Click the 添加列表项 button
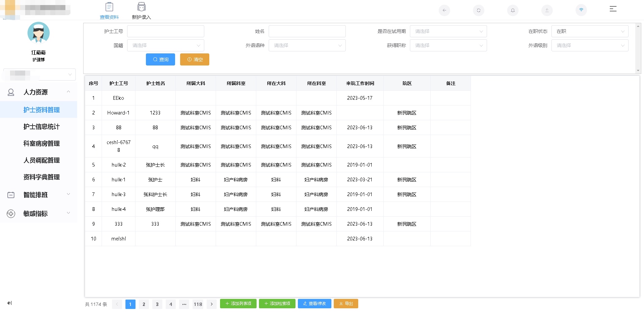This screenshot has height=314, width=644. tap(238, 304)
